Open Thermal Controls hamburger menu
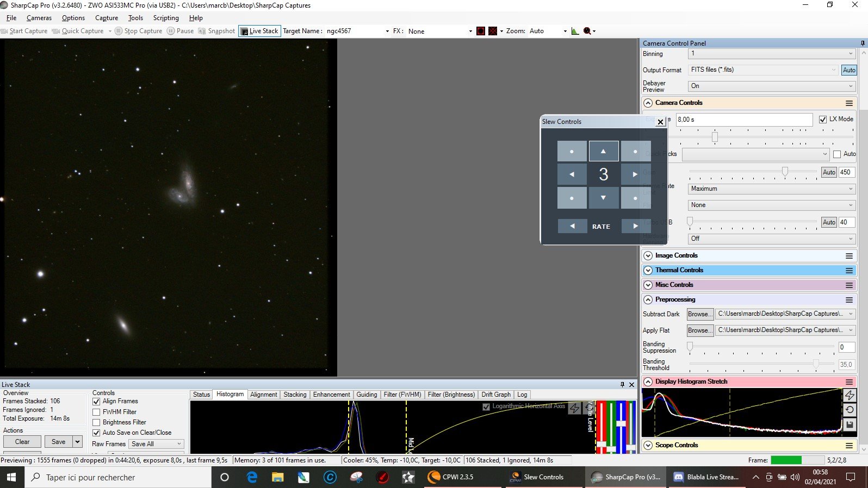 [x=849, y=270]
